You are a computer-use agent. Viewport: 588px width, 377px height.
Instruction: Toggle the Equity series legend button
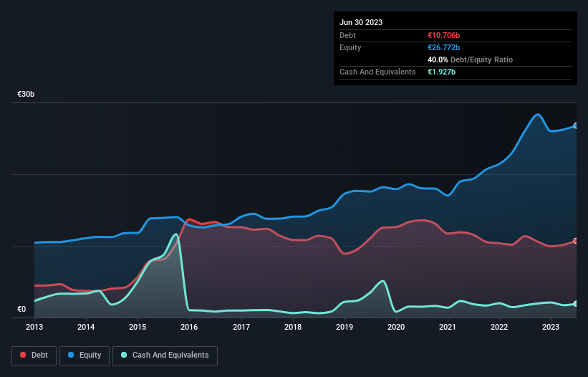point(85,355)
